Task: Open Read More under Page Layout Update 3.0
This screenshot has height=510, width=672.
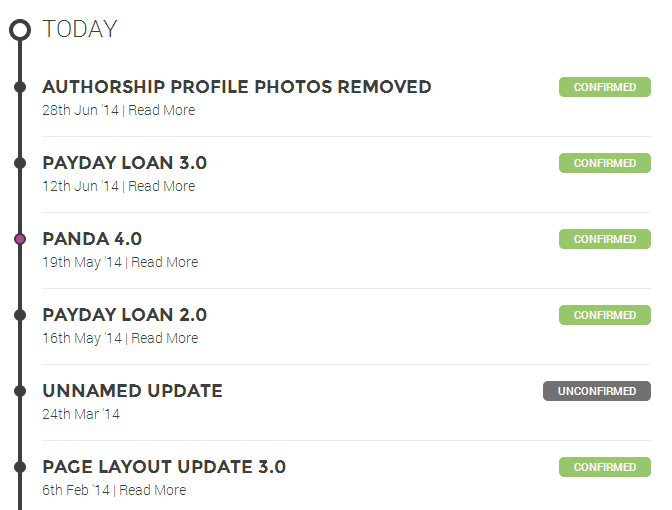Action: coord(153,490)
